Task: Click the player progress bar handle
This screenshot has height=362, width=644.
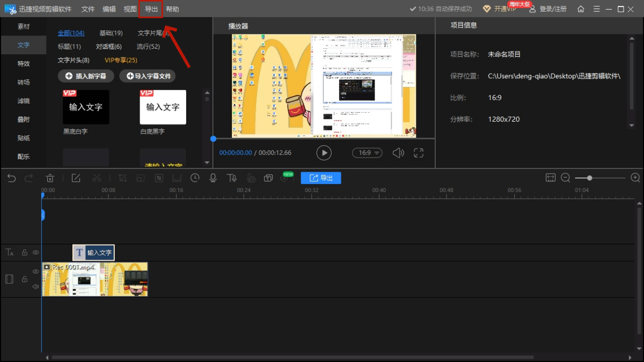Action: tap(213, 139)
